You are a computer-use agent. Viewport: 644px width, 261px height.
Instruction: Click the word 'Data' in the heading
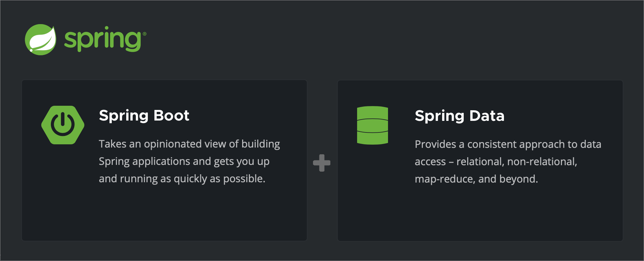tap(487, 116)
